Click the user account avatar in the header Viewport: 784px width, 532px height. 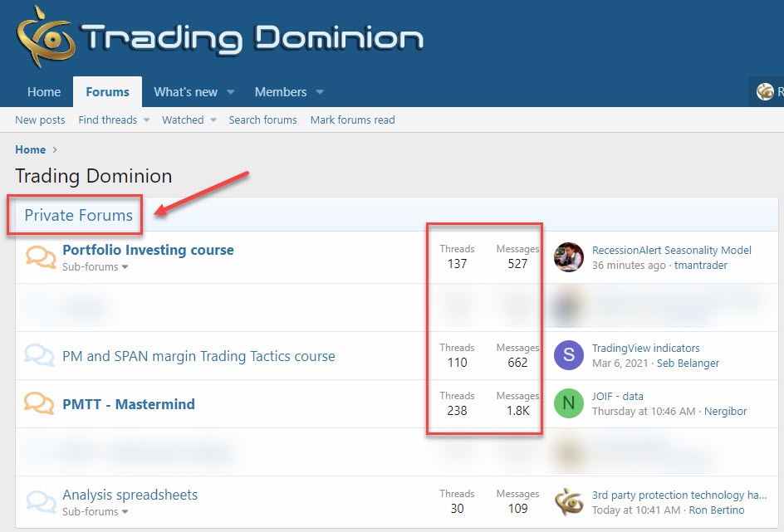pos(765,91)
